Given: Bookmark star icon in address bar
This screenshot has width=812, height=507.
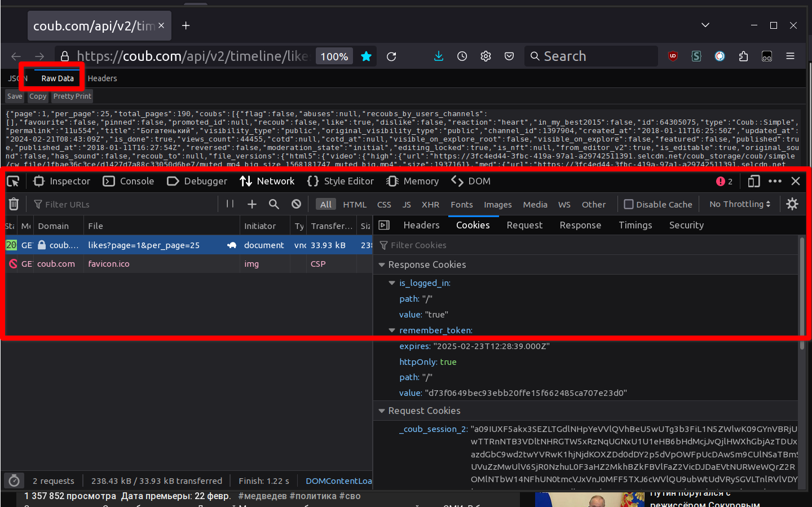Looking at the screenshot, I should [366, 56].
